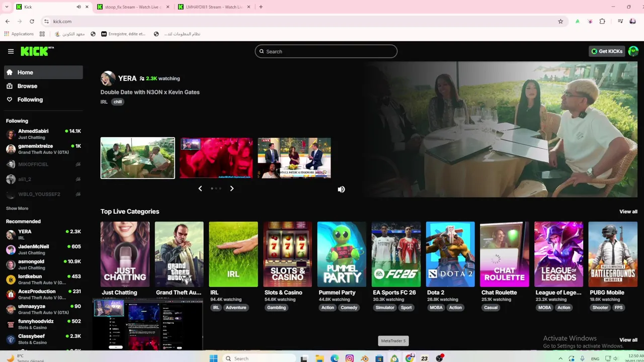Click the Windows taskbar Search box
Viewport: 644px width, 362px height.
(258, 358)
